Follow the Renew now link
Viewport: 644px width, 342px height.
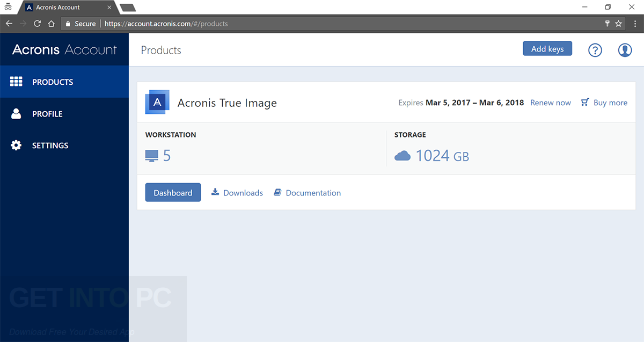click(551, 103)
